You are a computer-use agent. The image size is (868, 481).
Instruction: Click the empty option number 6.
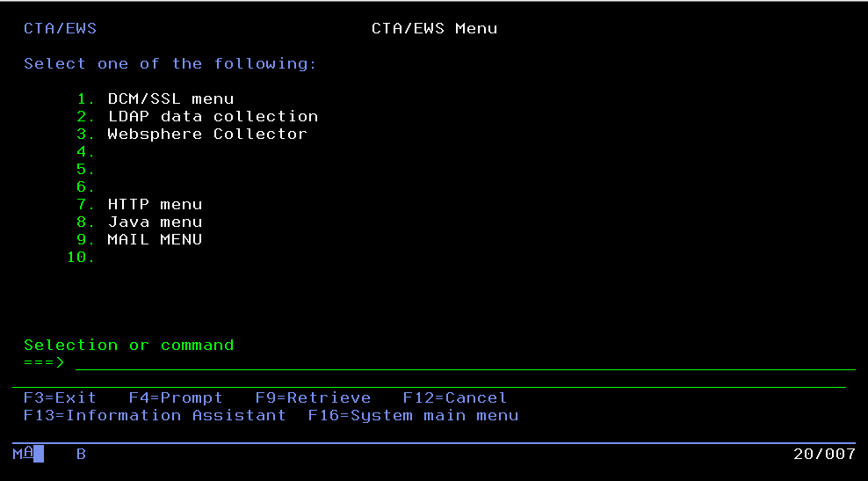pyautogui.click(x=86, y=187)
